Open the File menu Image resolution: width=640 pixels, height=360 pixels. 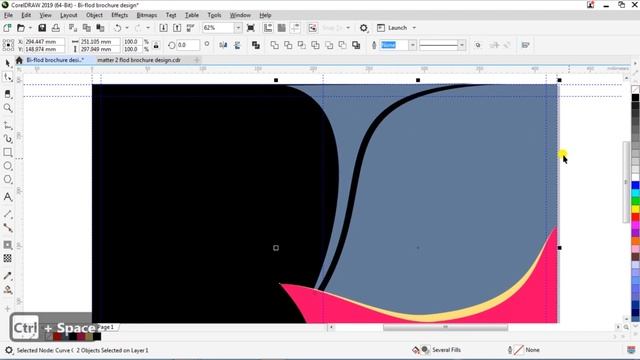click(x=8, y=15)
